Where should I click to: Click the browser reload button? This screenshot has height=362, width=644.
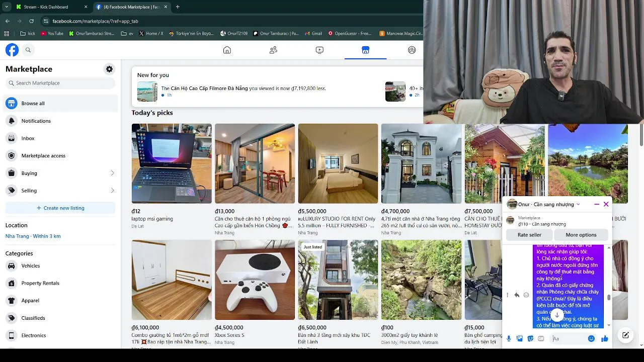31,21
